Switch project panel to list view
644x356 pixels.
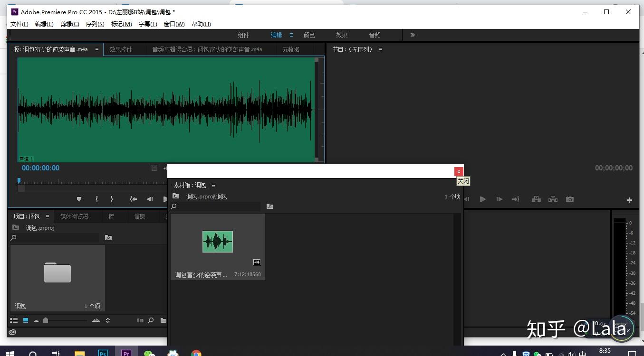pos(14,320)
